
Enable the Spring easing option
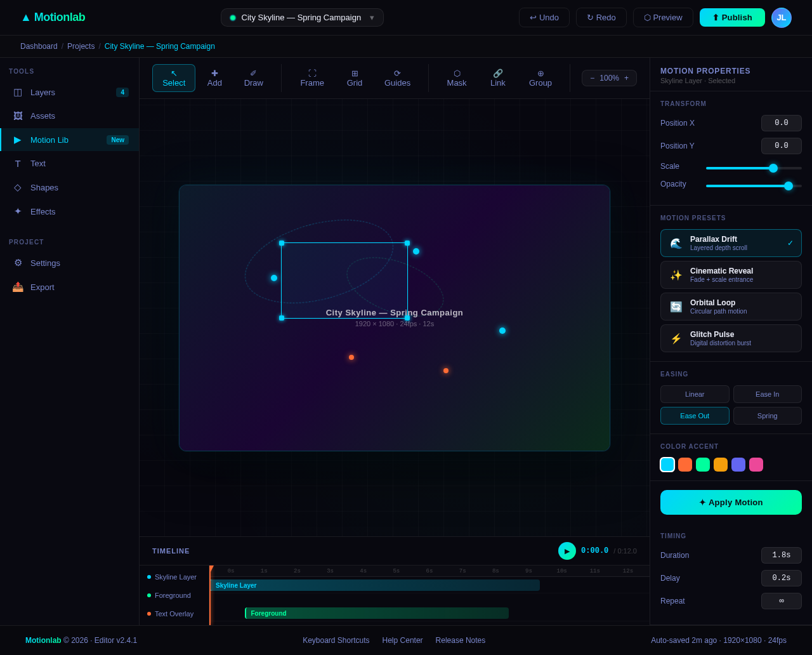pyautogui.click(x=767, y=416)
